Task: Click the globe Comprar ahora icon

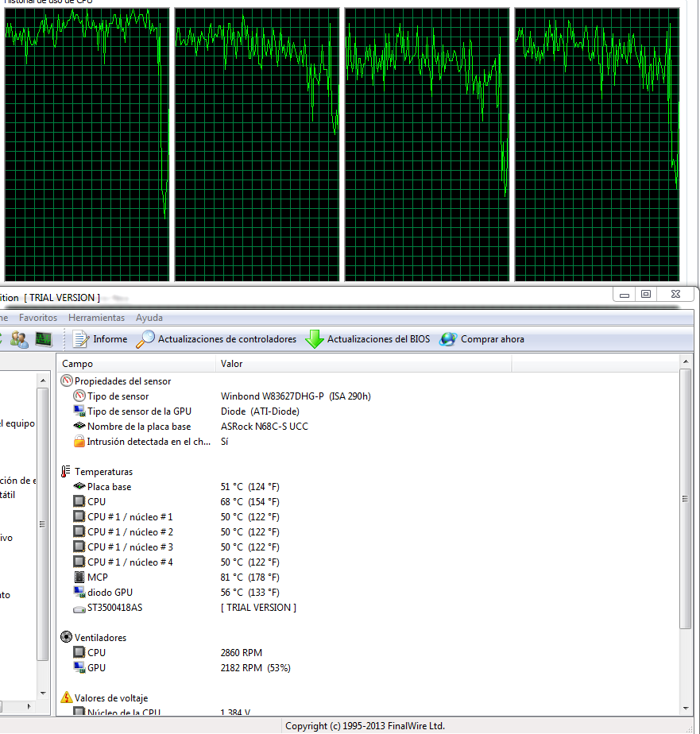Action: (x=448, y=339)
